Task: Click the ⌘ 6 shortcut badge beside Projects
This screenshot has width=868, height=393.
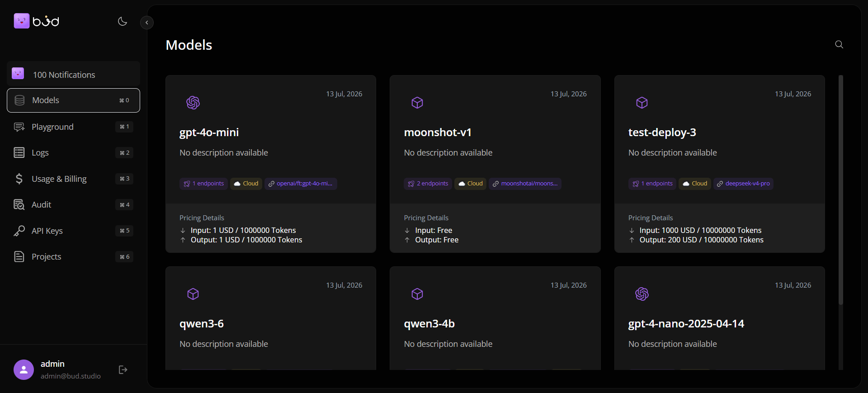Action: click(124, 257)
